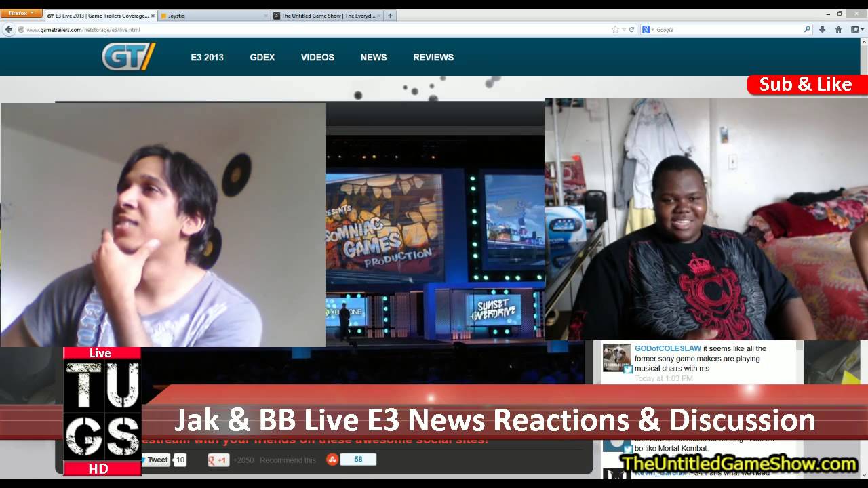The width and height of the screenshot is (868, 488).
Task: Click GODofCOLESLAW's avatar thumbnail
Action: (617, 358)
